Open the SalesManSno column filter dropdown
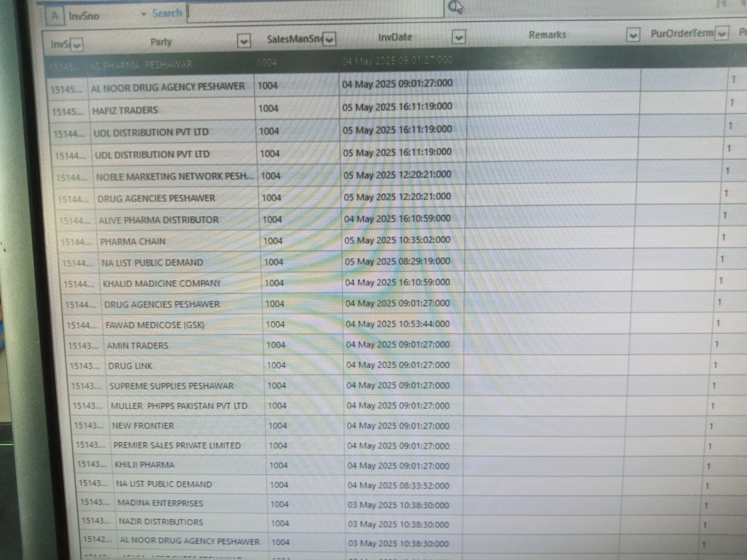Screen dimensions: 747x560 pyautogui.click(x=329, y=39)
